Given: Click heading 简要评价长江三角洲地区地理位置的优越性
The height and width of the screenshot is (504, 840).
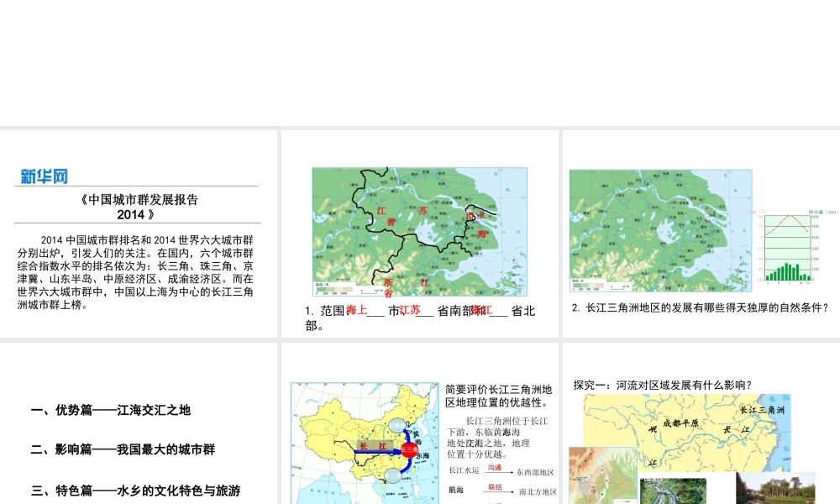Looking at the screenshot, I should (498, 396).
